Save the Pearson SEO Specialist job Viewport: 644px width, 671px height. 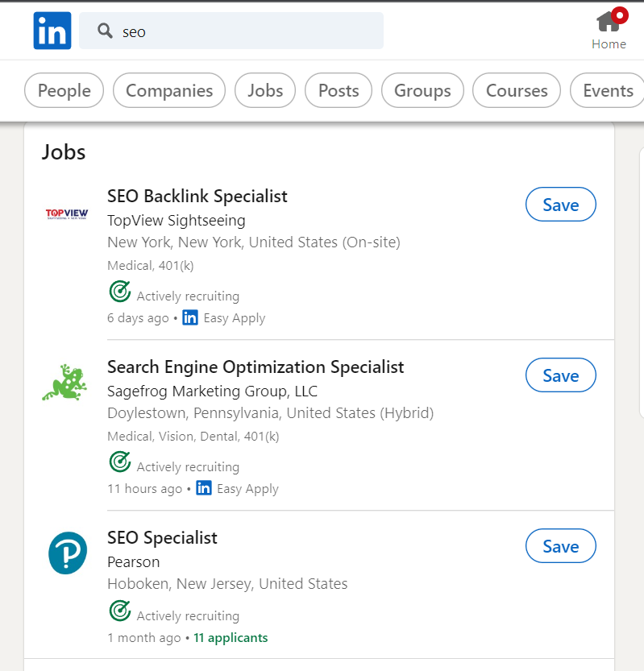(x=560, y=546)
